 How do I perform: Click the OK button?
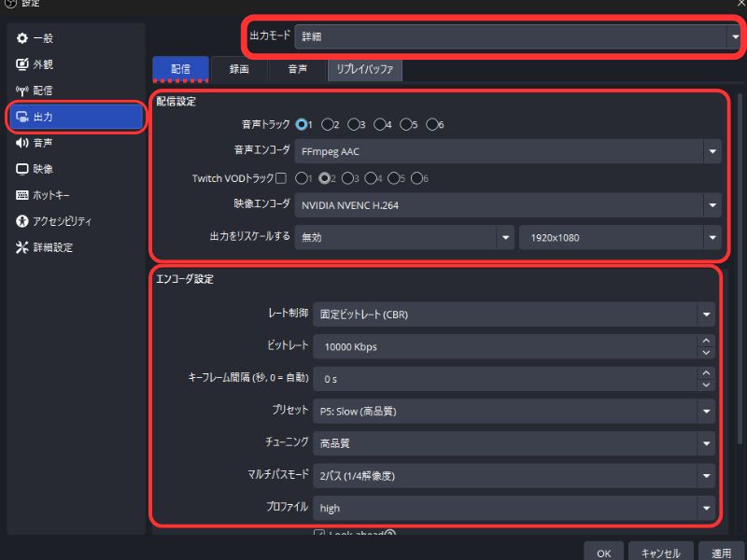coord(603,553)
